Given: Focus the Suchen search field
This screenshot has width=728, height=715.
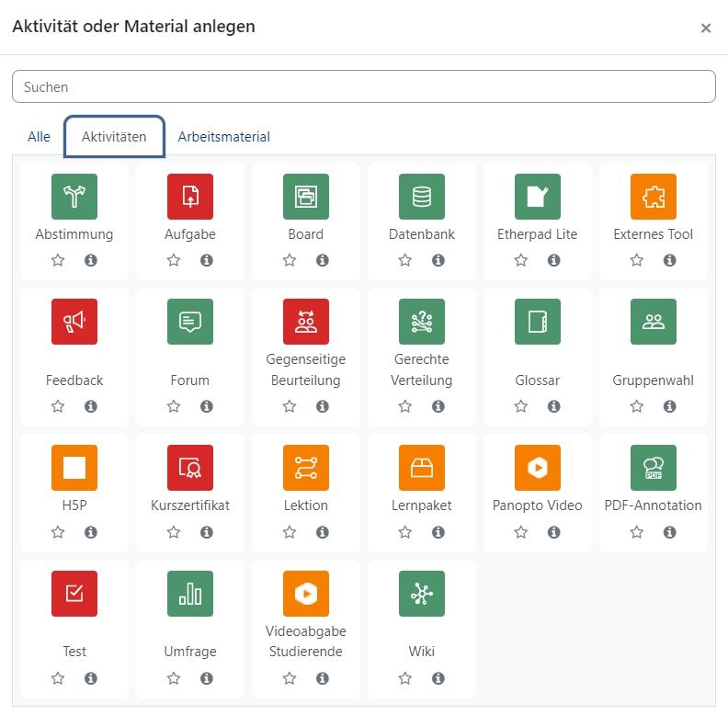Looking at the screenshot, I should tap(364, 87).
